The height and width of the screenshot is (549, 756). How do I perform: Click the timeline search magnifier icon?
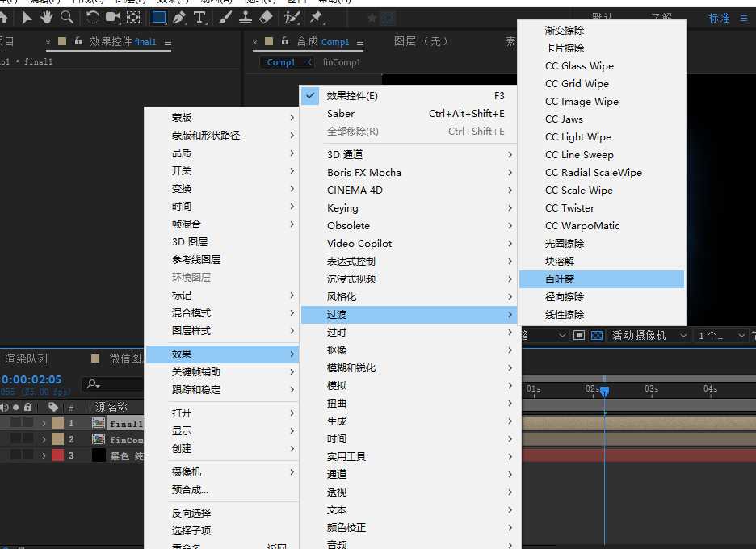pos(93,383)
